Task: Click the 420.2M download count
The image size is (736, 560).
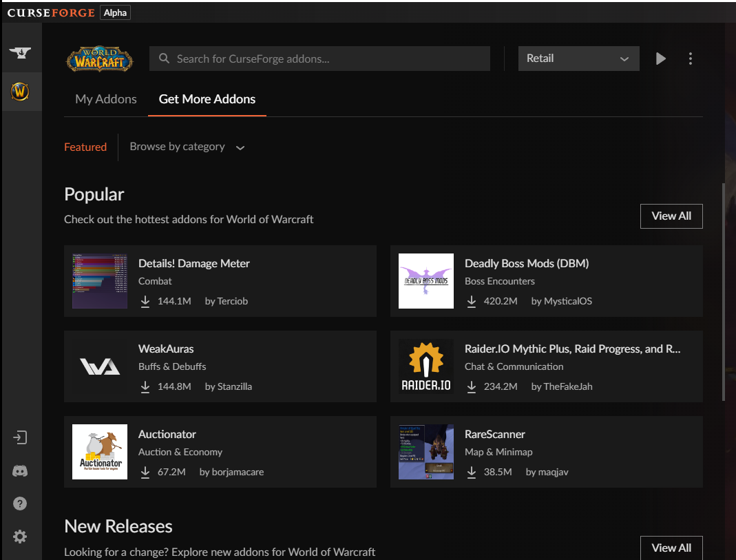Action: (x=501, y=302)
